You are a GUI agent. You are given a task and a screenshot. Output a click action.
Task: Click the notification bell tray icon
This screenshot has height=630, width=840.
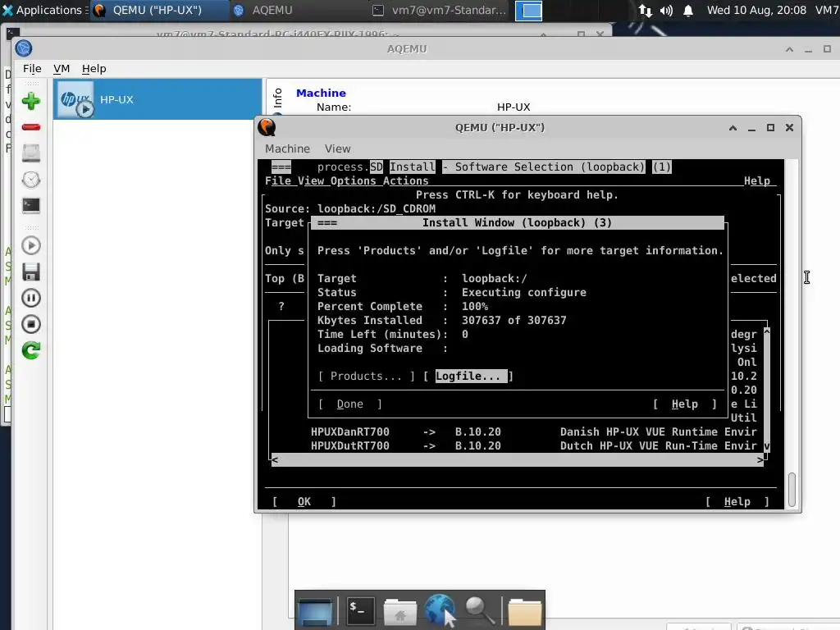[688, 10]
